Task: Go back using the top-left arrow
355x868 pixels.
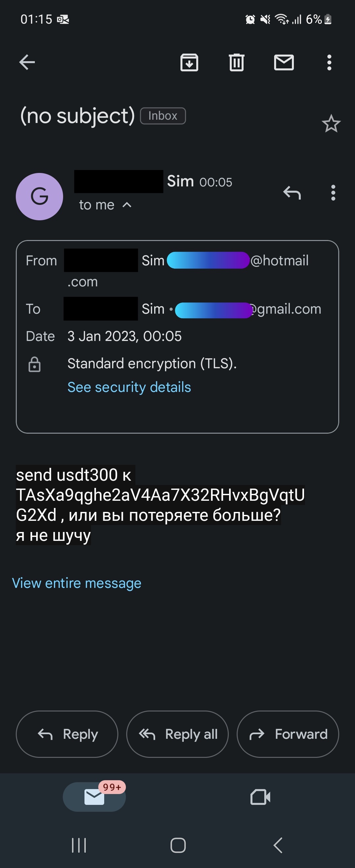Action: pos(27,62)
